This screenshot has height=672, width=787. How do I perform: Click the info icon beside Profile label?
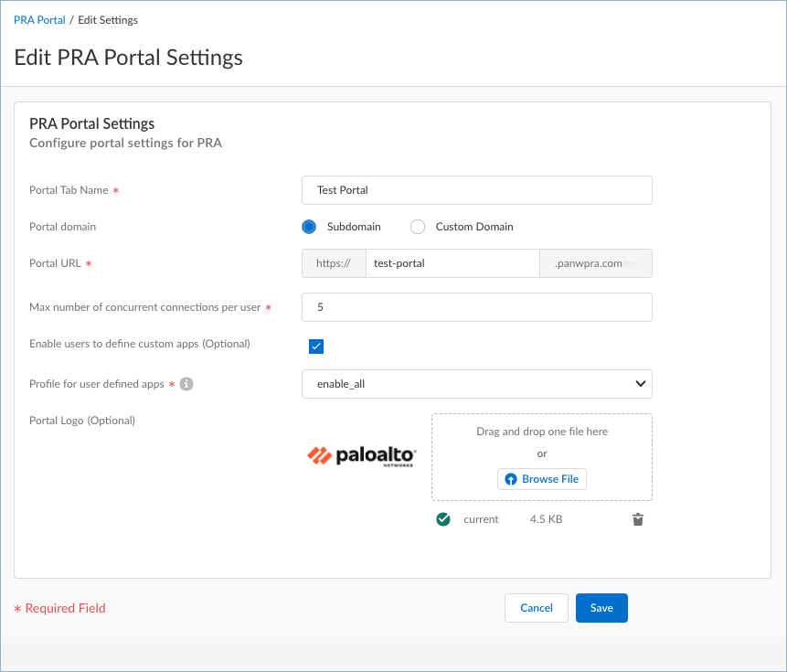pyautogui.click(x=186, y=385)
